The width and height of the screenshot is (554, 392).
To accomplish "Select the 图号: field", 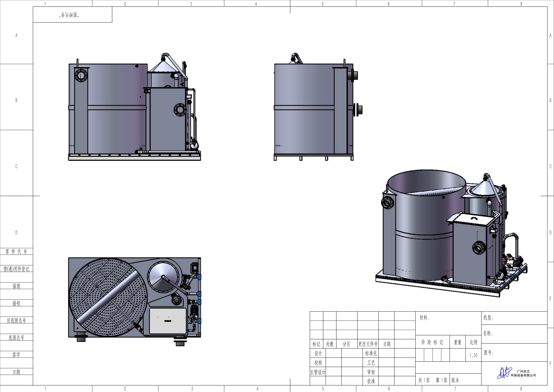I will [514, 352].
